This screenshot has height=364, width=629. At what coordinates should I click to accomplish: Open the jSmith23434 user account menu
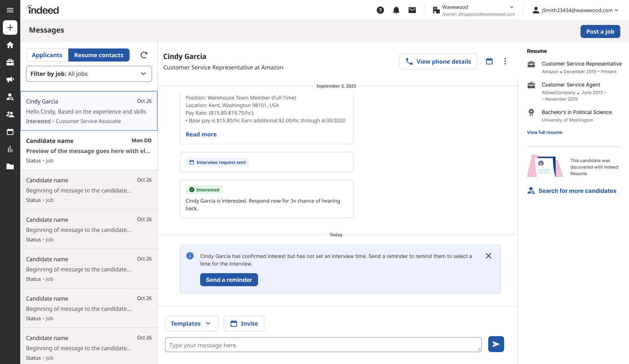click(575, 10)
